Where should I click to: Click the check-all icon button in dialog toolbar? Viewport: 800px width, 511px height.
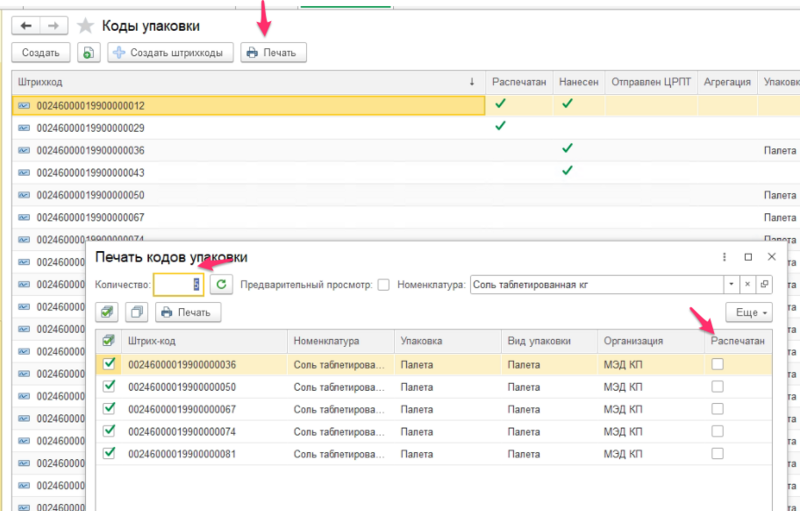[107, 312]
